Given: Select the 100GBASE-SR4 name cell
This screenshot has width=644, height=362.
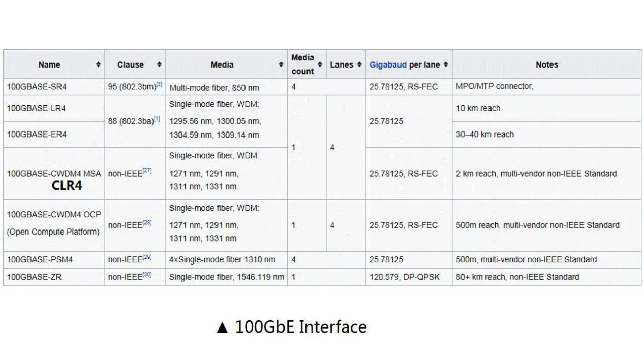Looking at the screenshot, I should click(54, 87).
